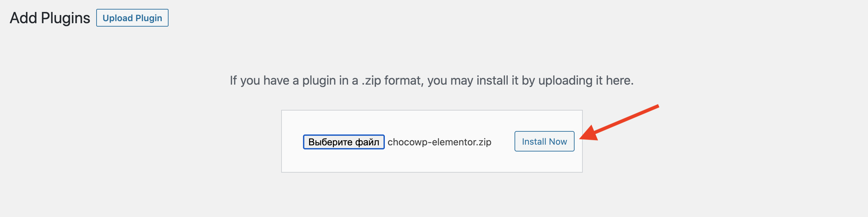Viewport: 868px width, 217px height.
Task: Click the arrowhead pointing at Install Now
Action: [589, 134]
